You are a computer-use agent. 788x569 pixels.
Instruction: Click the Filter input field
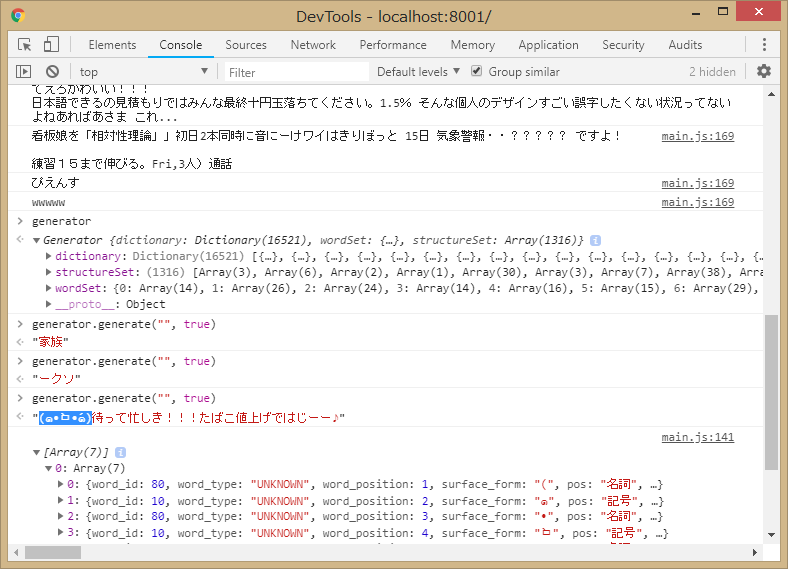(290, 72)
